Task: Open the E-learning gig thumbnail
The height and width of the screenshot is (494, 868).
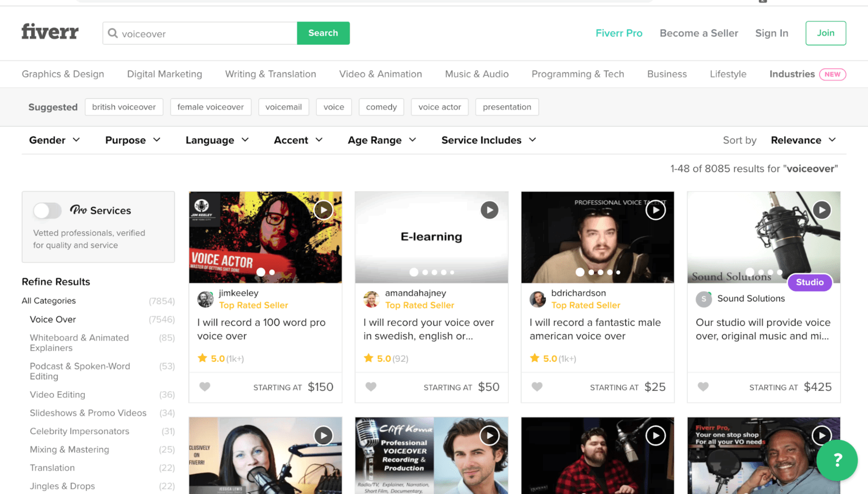Action: [x=431, y=237]
